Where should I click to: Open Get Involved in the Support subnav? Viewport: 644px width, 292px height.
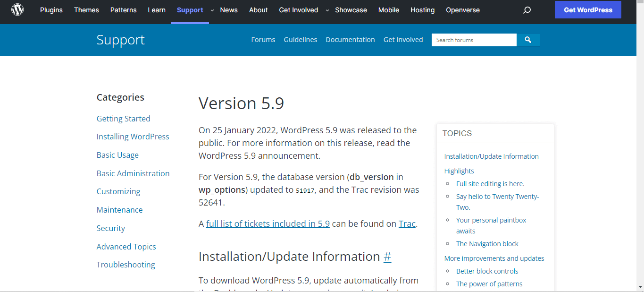click(403, 40)
